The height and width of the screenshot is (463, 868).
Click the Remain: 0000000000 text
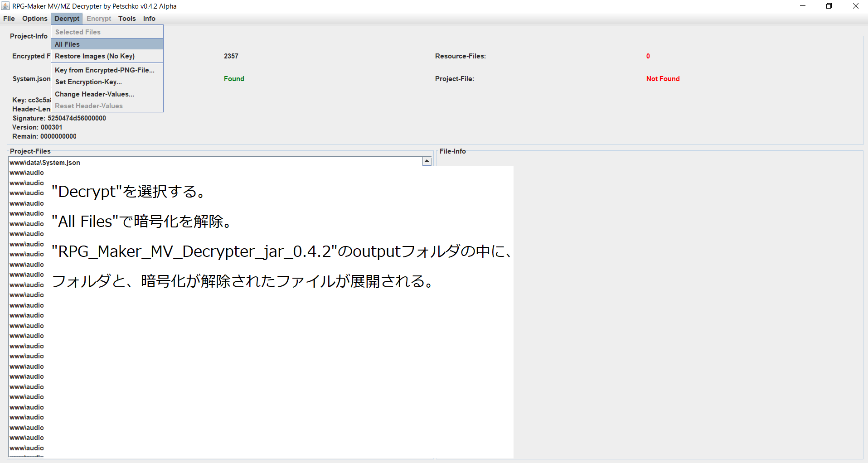[x=44, y=136]
